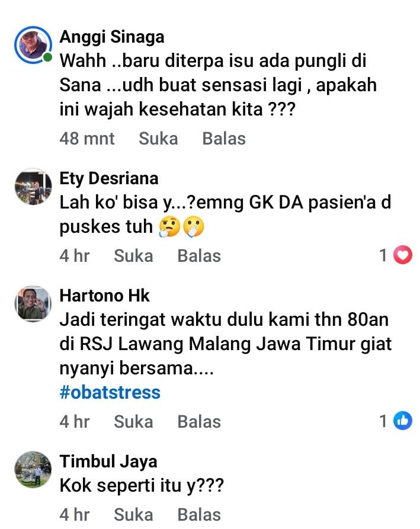
Task: Like Anggi Sinaga's comment with Suka
Action: coord(158,139)
